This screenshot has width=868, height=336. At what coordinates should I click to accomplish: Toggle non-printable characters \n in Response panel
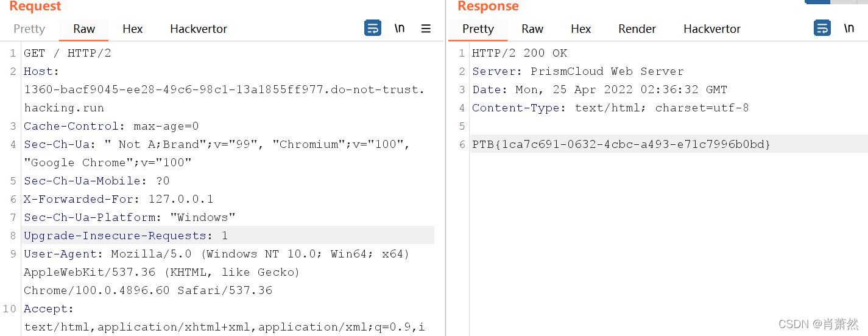(849, 28)
